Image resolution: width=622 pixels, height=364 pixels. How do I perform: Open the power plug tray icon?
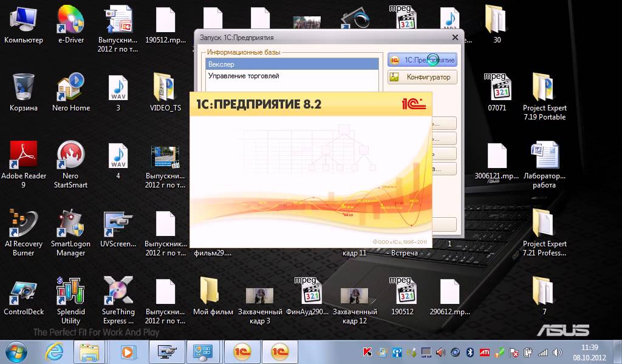tap(528, 352)
